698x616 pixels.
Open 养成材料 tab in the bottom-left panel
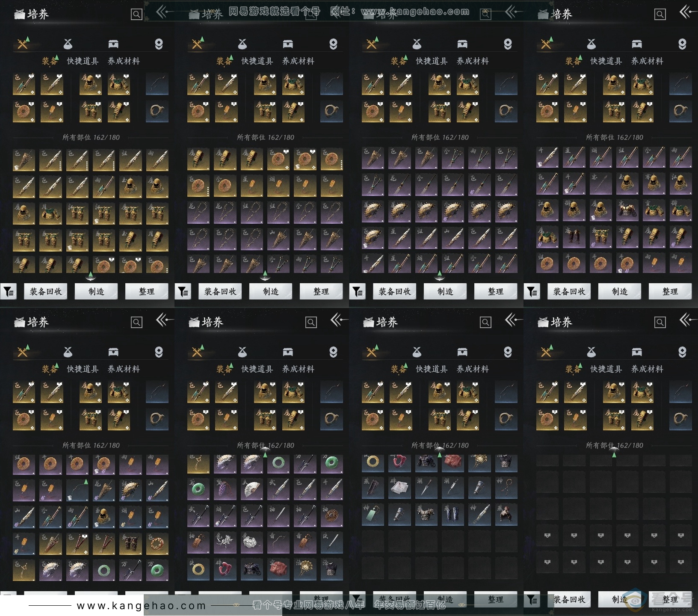point(124,369)
